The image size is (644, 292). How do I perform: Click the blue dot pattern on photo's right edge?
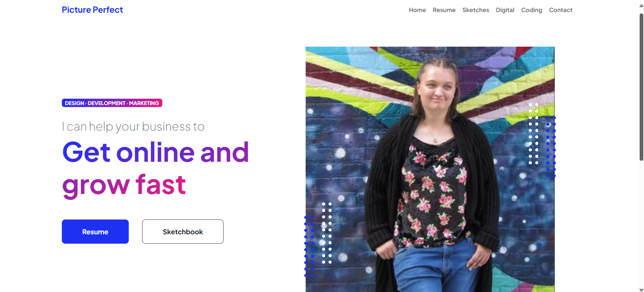pos(551,147)
